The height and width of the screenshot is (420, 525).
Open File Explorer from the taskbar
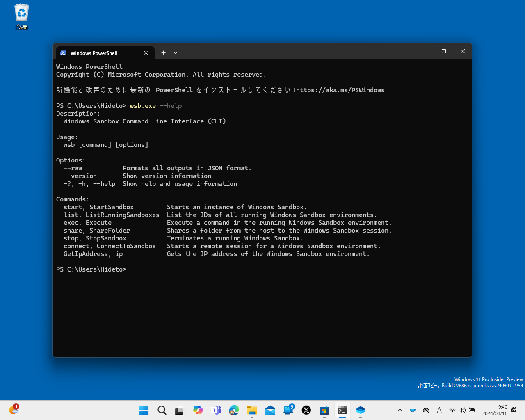tap(252, 410)
